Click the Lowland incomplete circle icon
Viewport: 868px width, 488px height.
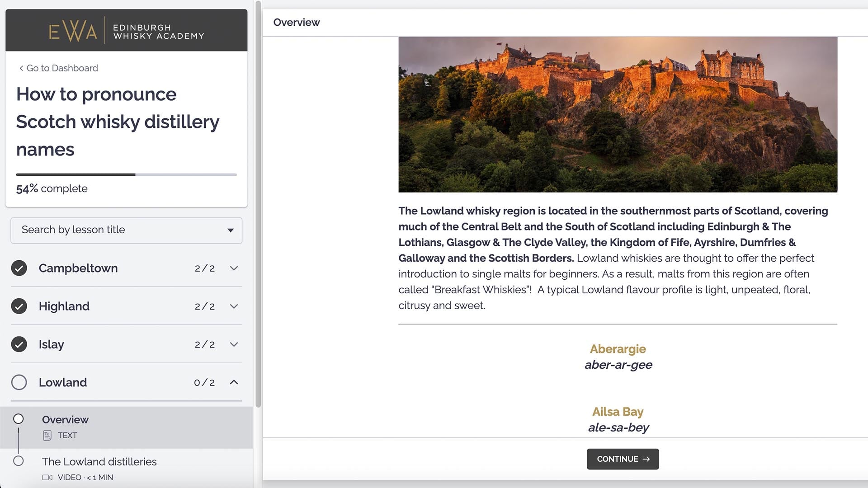(x=19, y=382)
